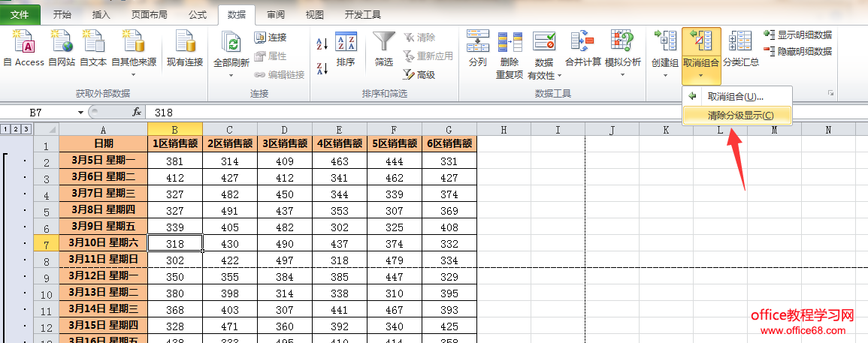This screenshot has height=343, width=868.
Task: Select column L header
Action: (720, 129)
